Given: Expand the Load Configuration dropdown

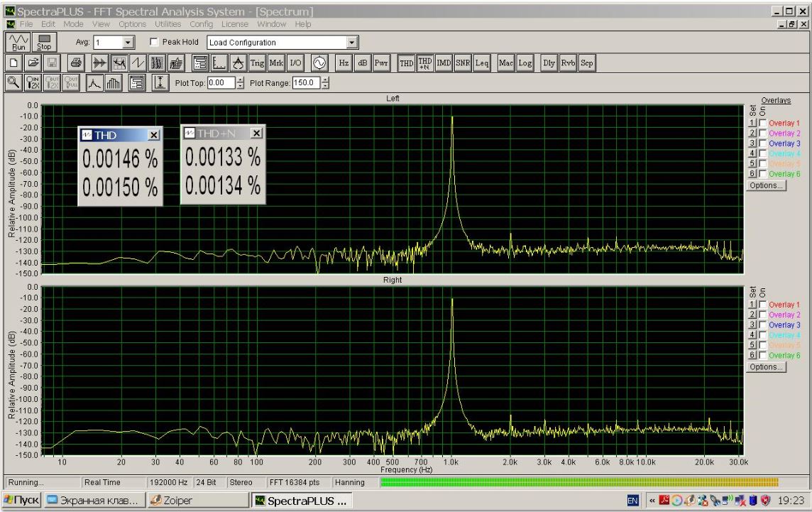Looking at the screenshot, I should tap(351, 43).
